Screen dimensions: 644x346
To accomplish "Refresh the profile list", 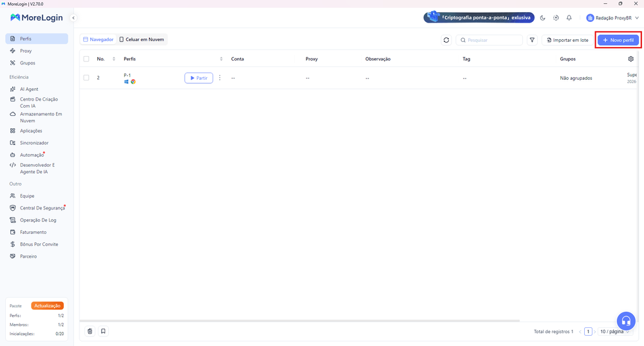I will [446, 40].
